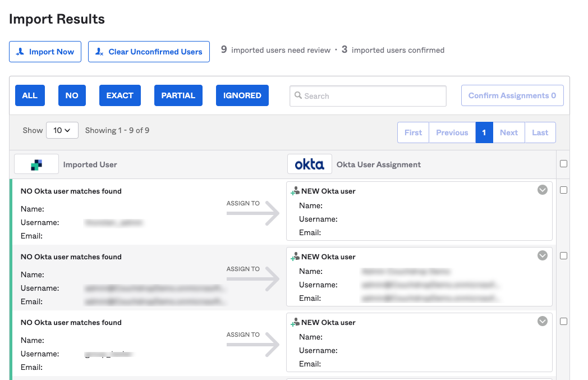Click third row 'NO Okta user matches found'
The width and height of the screenshot is (588, 380).
71,323
